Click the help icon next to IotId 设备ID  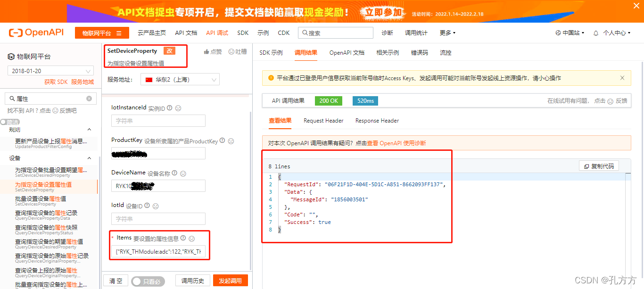click(147, 206)
